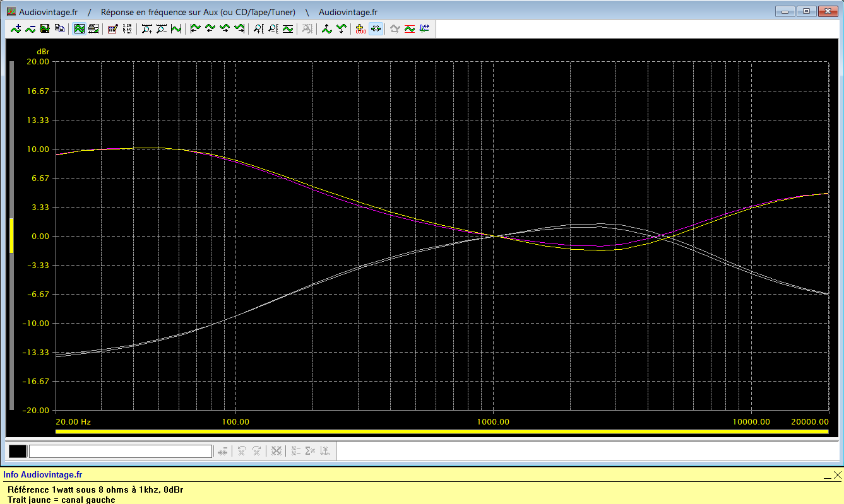The height and width of the screenshot is (504, 844).
Task: Shift the curve one step left
Action: click(x=210, y=28)
